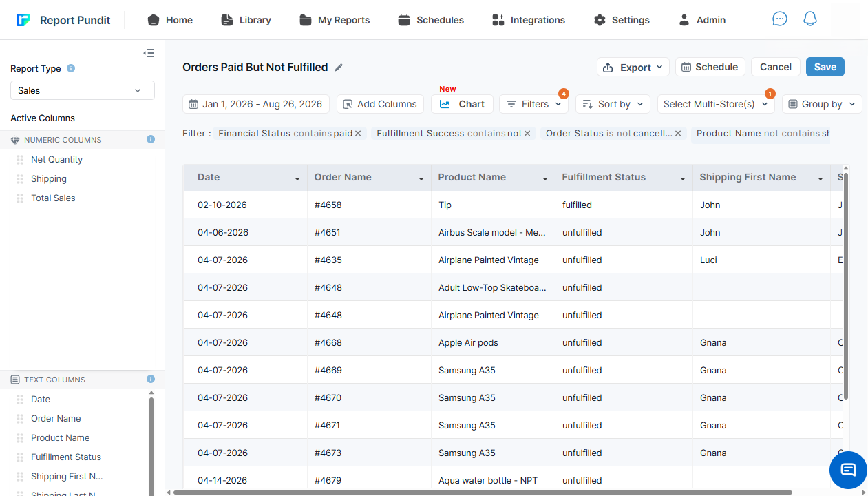
Task: Open Product Name column header arrow
Action: coord(545,178)
